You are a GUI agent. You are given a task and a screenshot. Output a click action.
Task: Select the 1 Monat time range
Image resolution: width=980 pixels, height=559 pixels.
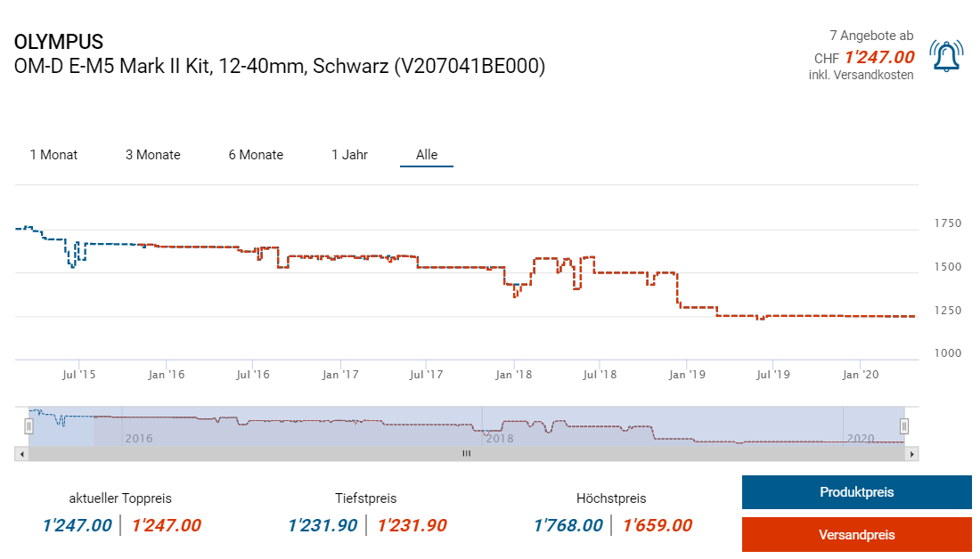click(53, 155)
